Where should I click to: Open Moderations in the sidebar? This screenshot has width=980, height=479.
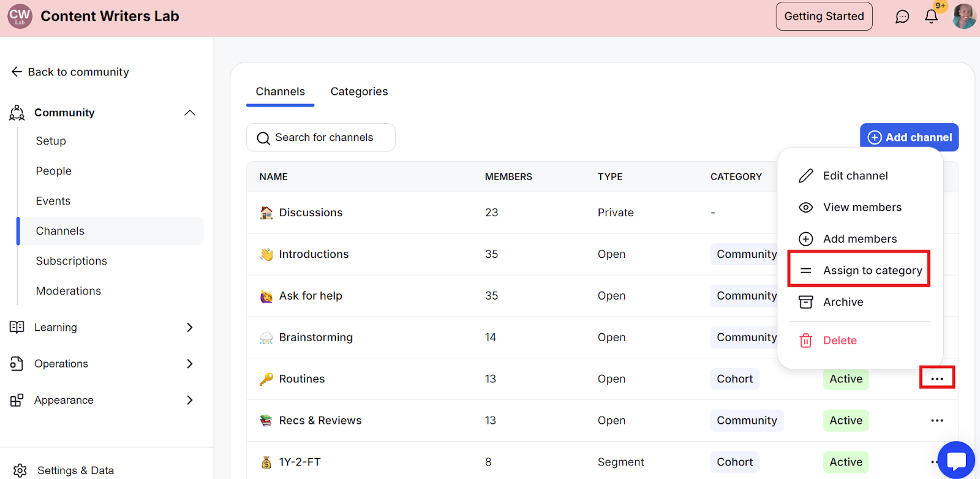(x=69, y=291)
